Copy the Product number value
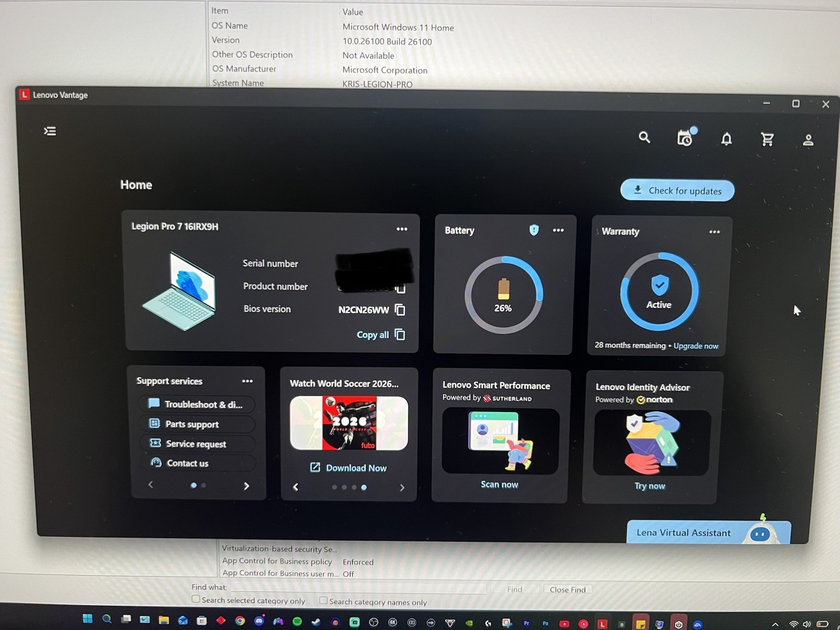Viewport: 840px width, 630px height. (x=400, y=288)
